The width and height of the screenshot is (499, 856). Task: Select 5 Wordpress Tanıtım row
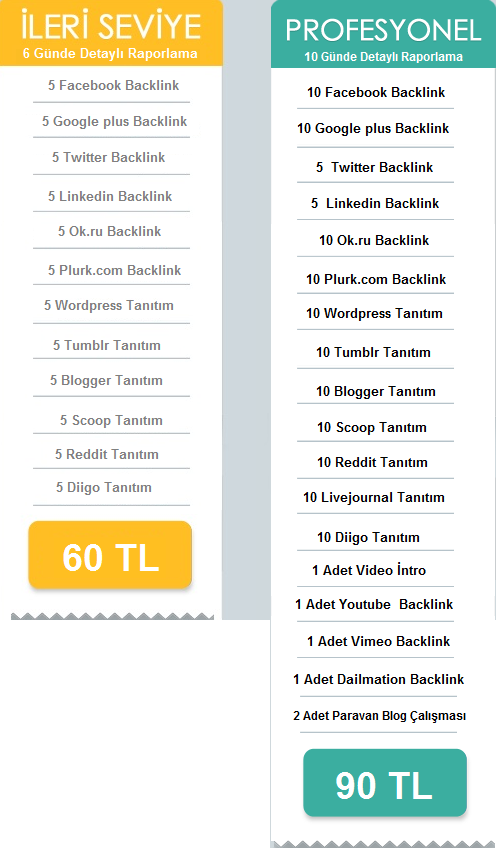coord(109,305)
